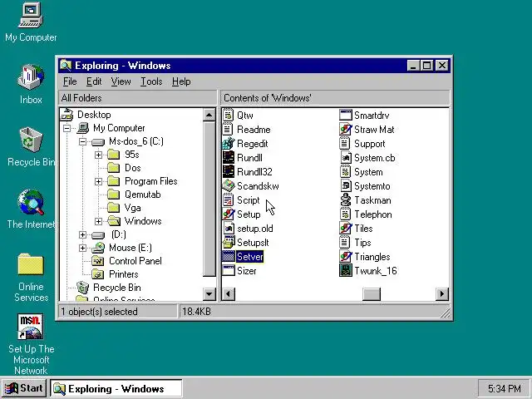Expand the (D:) drive node
This screenshot has width=532, height=399.
[x=82, y=234]
